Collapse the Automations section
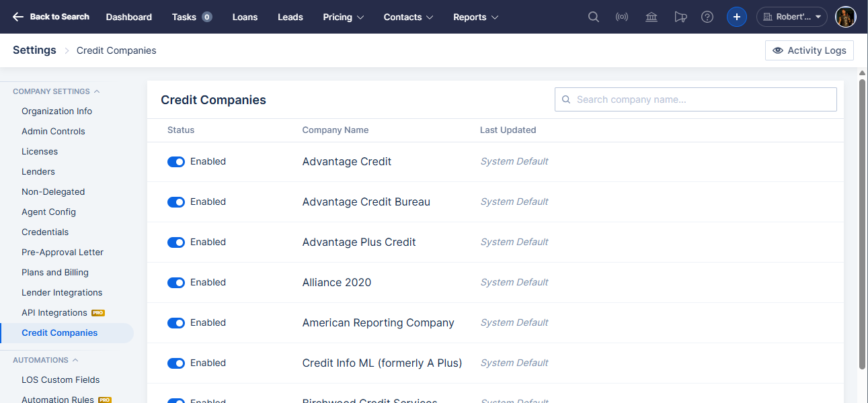This screenshot has height=403, width=868. pos(46,360)
